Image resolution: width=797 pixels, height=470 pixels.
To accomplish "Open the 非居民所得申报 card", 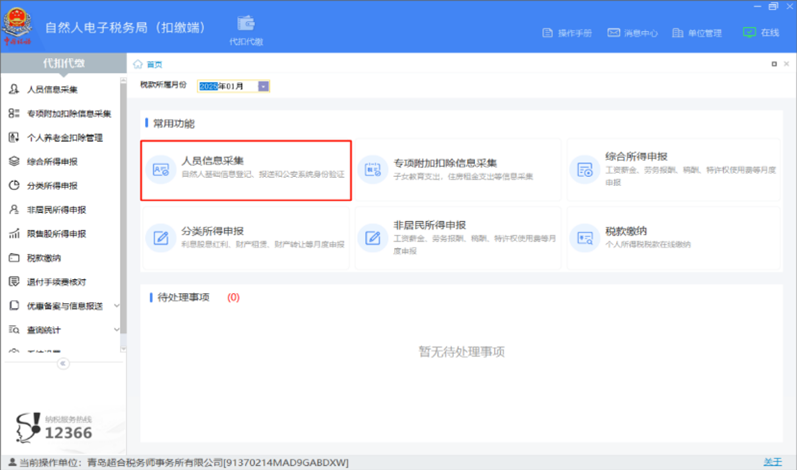I will [458, 238].
